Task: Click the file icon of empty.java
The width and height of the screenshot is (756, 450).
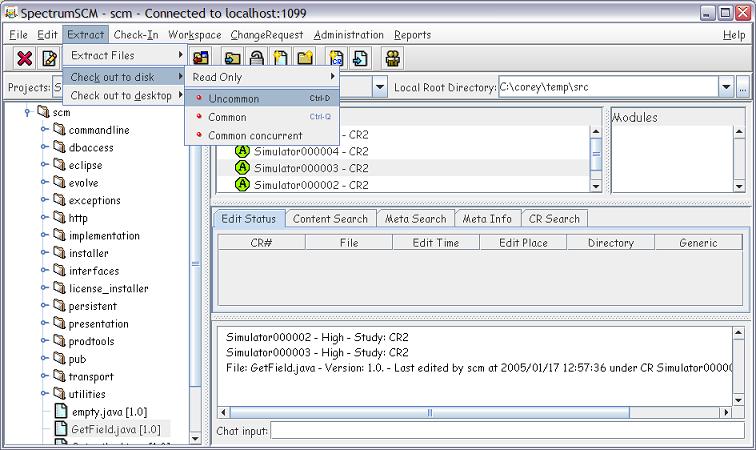Action: click(x=61, y=411)
